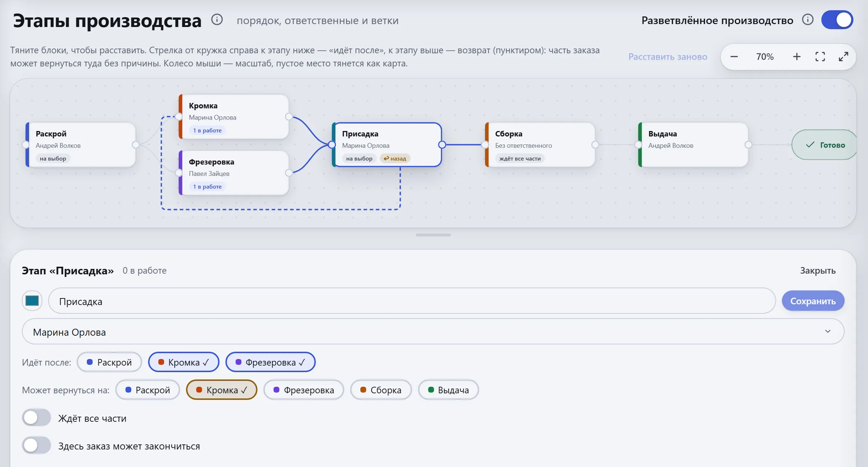Zoom in with the plus icon
Screen dimensions: 868x467
tap(797, 57)
